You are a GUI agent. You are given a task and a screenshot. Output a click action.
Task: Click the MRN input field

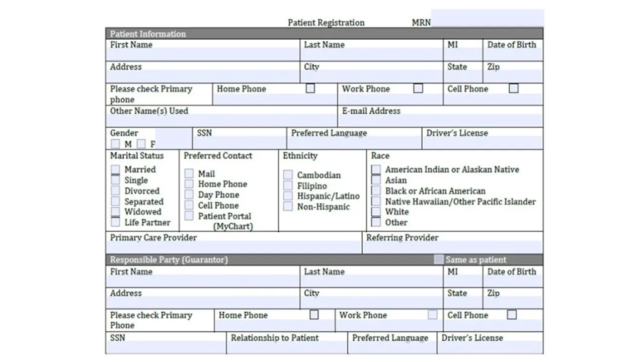point(487,18)
